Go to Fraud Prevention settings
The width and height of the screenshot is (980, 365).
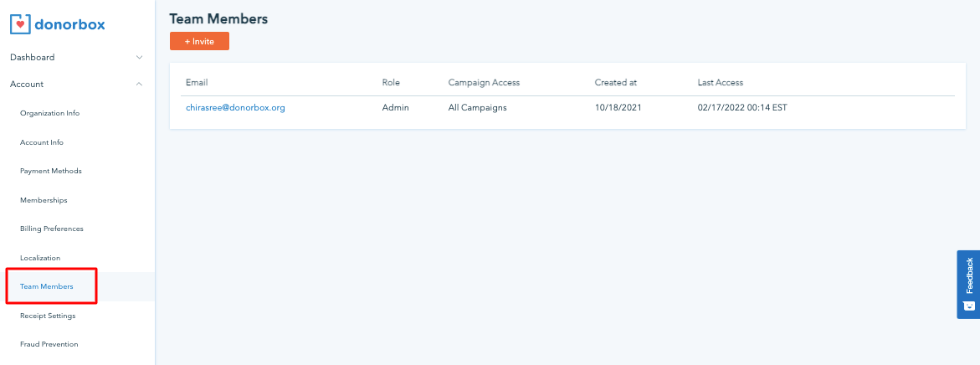pyautogui.click(x=49, y=344)
